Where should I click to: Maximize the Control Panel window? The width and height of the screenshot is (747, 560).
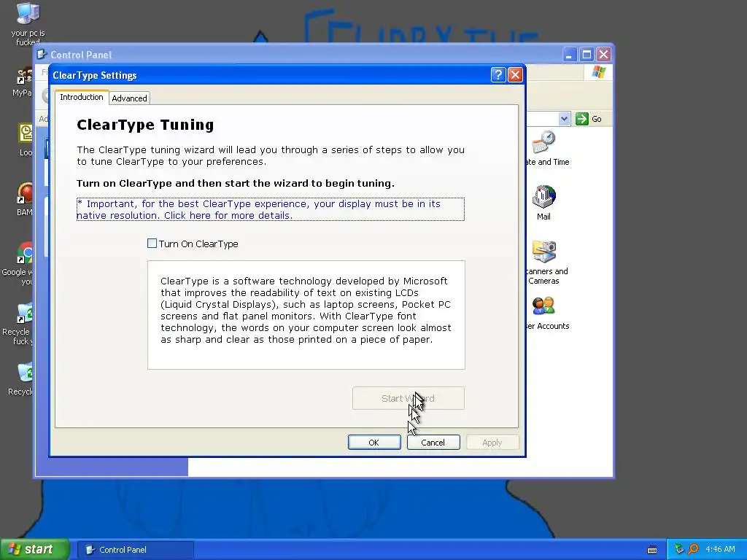pyautogui.click(x=587, y=55)
